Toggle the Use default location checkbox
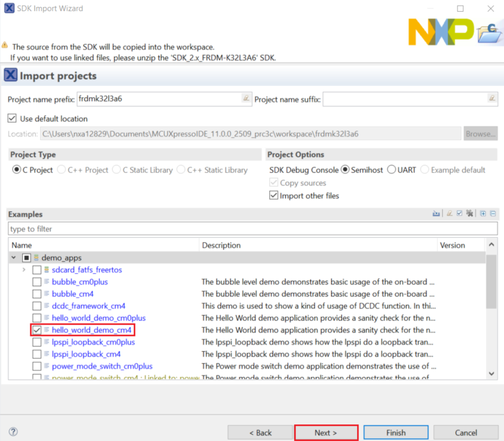 (12, 118)
